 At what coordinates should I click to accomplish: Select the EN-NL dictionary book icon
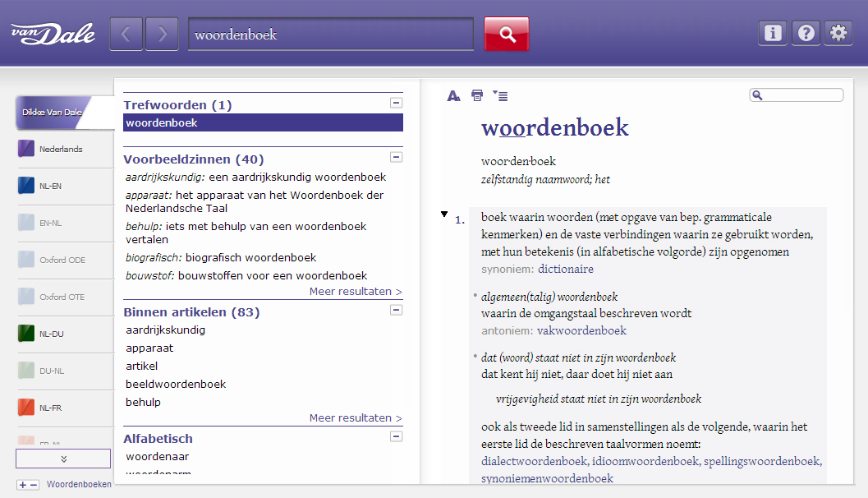[26, 223]
